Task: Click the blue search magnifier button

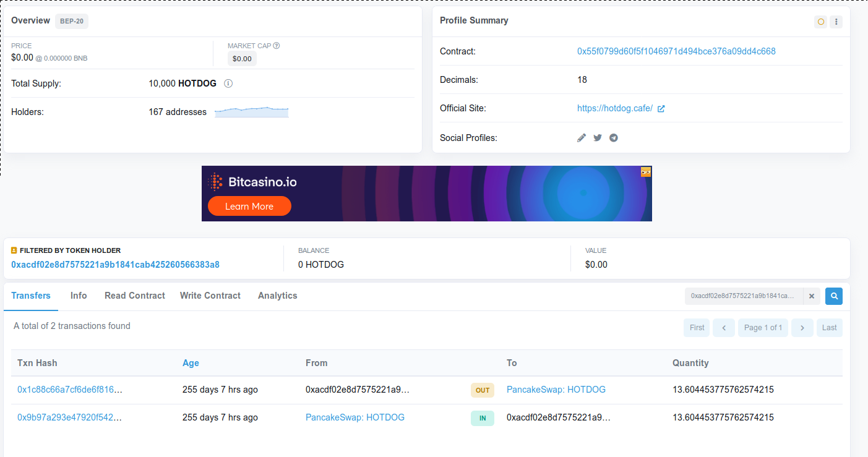Action: 834,296
